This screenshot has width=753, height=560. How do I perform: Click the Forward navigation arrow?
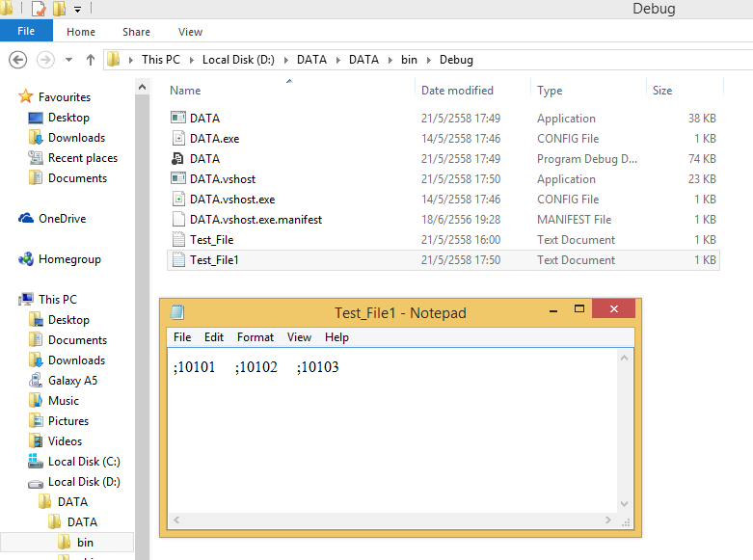point(45,60)
